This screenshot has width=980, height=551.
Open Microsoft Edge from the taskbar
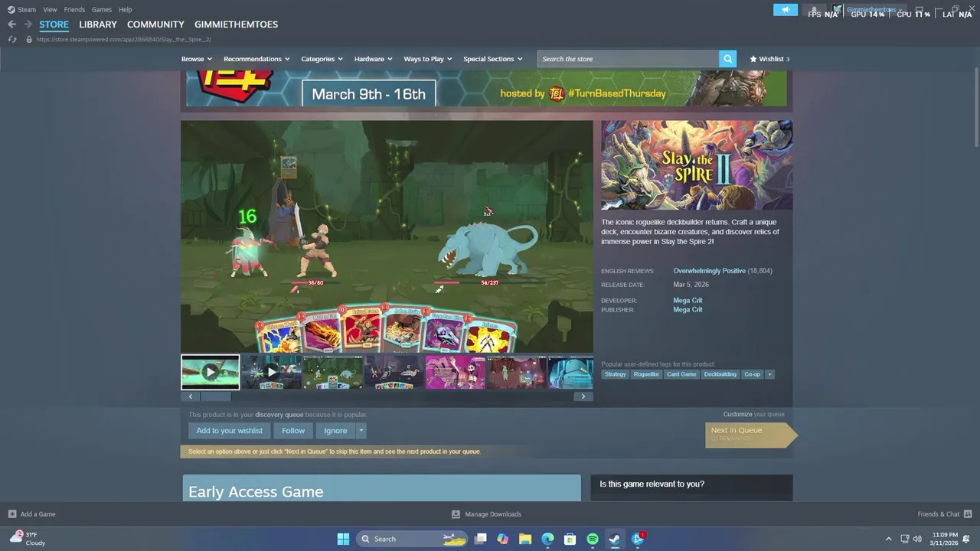coord(547,539)
